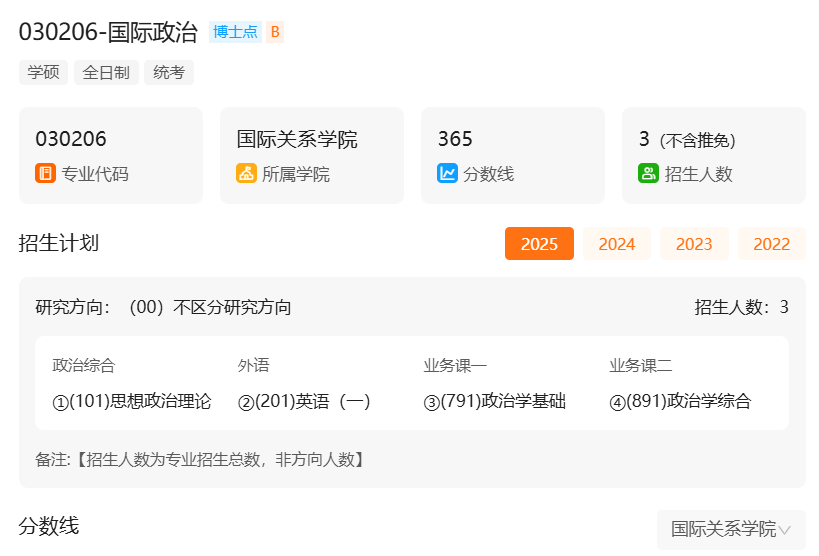819x556 pixels.
Task: Click the orange B rating badge
Action: 275,32
